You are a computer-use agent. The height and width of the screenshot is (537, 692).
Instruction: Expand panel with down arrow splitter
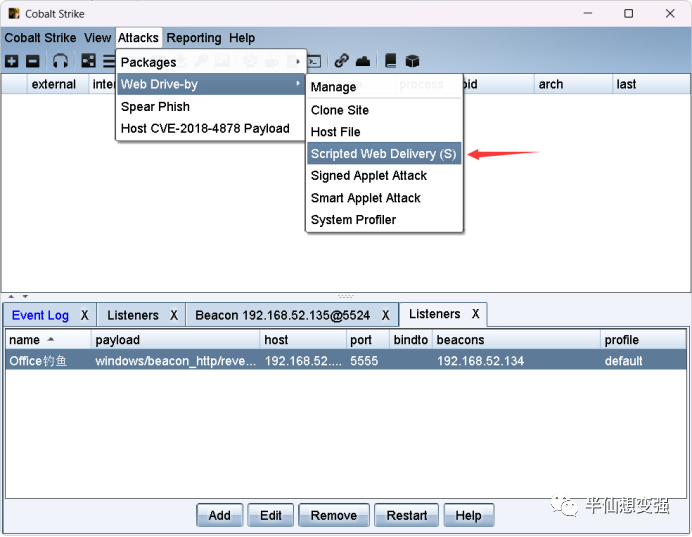pyautogui.click(x=25, y=297)
